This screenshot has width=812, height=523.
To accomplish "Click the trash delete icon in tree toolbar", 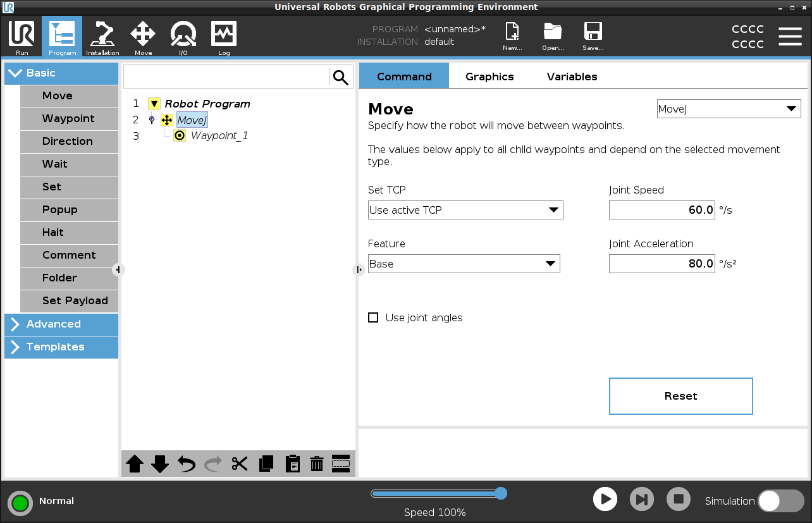I will [x=317, y=464].
